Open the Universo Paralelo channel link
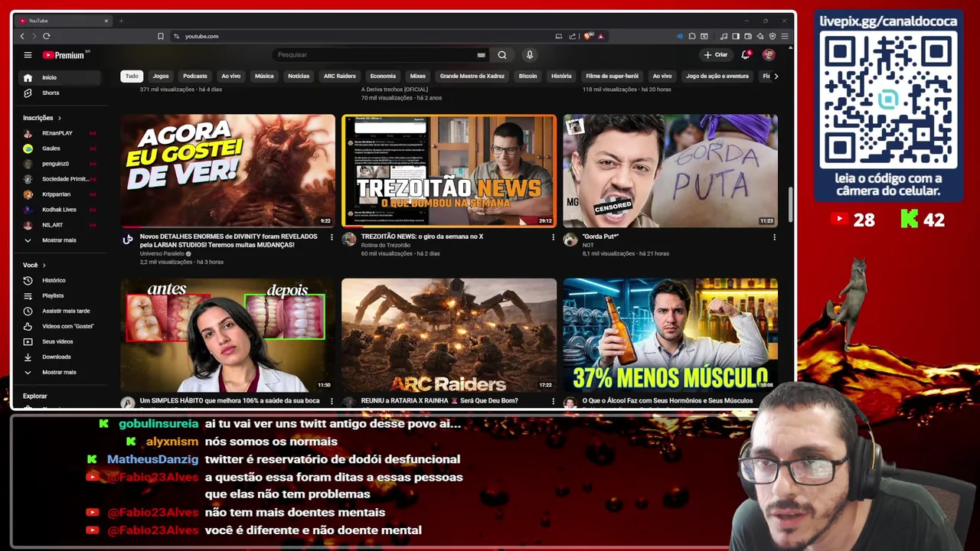 pos(162,253)
